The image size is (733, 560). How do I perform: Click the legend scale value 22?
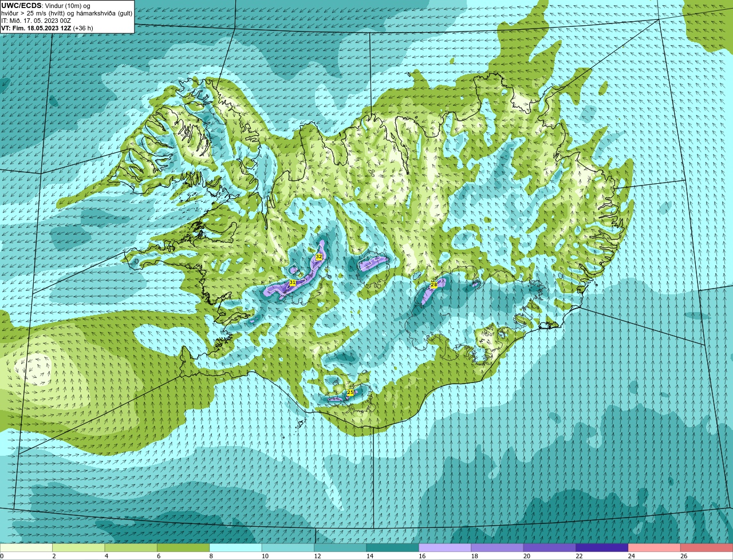(x=579, y=556)
